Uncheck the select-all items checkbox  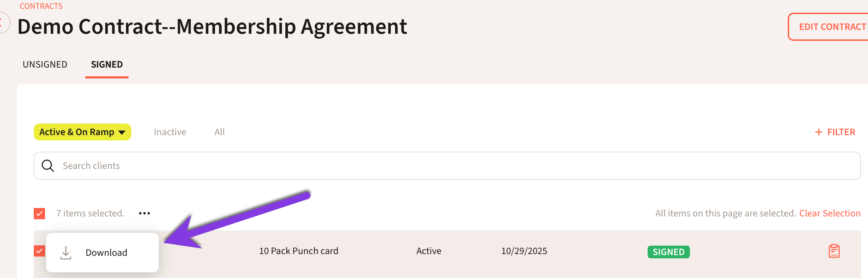[x=39, y=214]
